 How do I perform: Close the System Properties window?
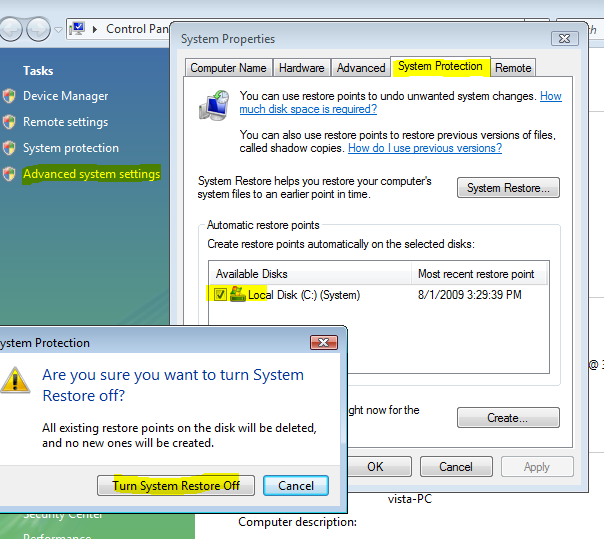tap(565, 39)
